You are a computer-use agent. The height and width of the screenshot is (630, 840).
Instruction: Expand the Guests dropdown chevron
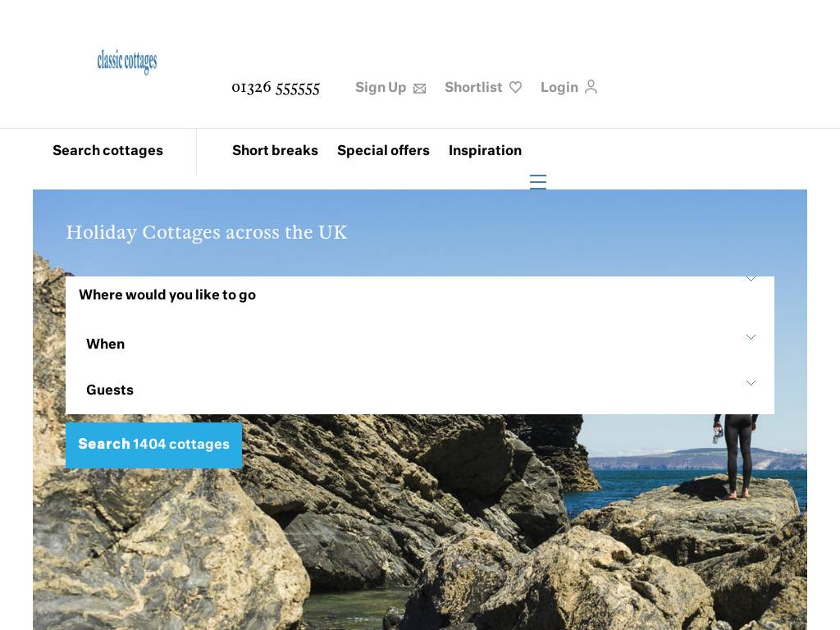(751, 383)
